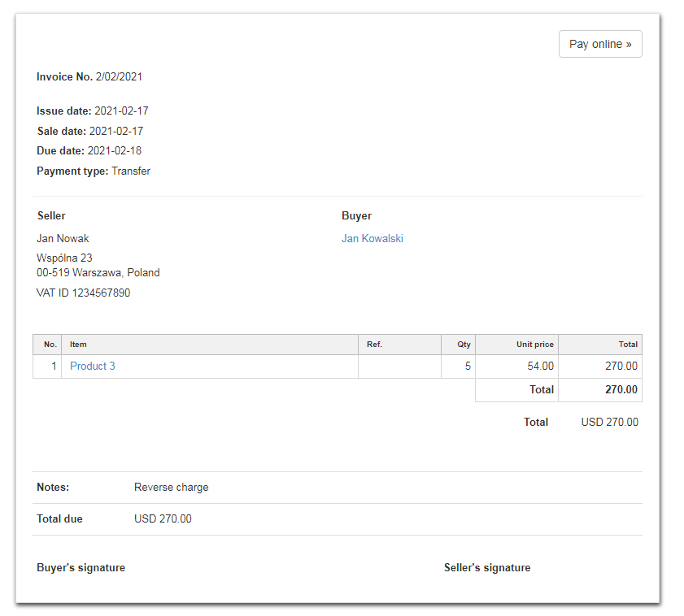This screenshot has width=684, height=616.
Task: Click the VAT ID 1234567890 text
Action: 83,293
